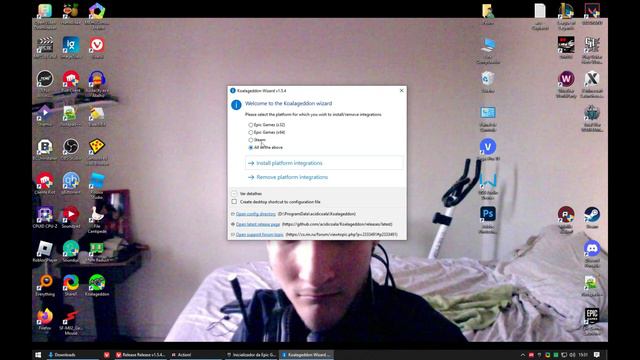Open the notification center icon
This screenshot has height=360, width=640.
[x=596, y=355]
